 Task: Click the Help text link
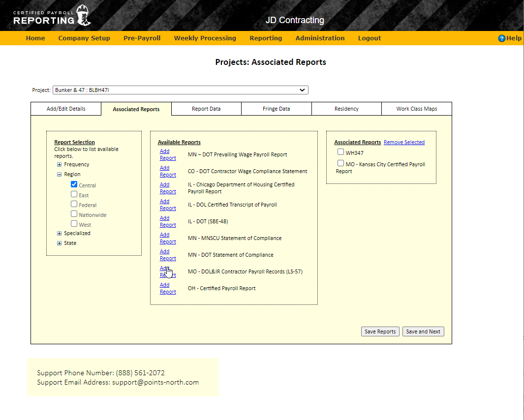tap(514, 38)
